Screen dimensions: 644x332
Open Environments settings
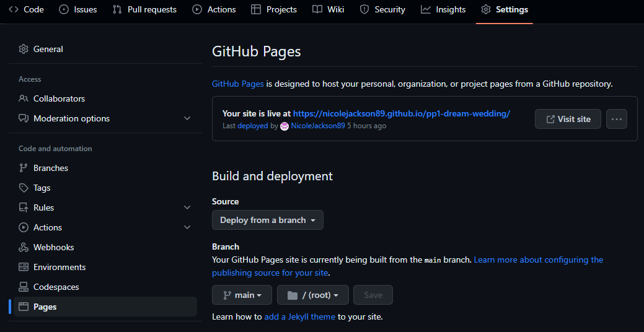tap(105, 267)
